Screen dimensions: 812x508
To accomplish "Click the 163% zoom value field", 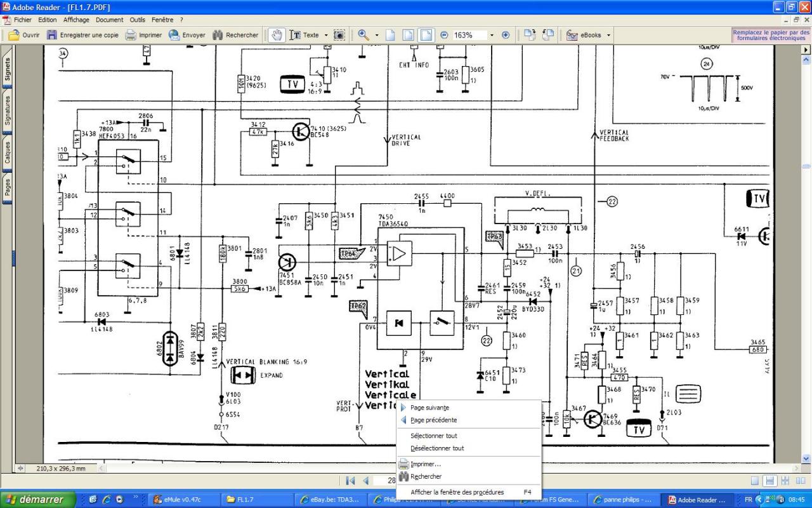I will pyautogui.click(x=469, y=35).
